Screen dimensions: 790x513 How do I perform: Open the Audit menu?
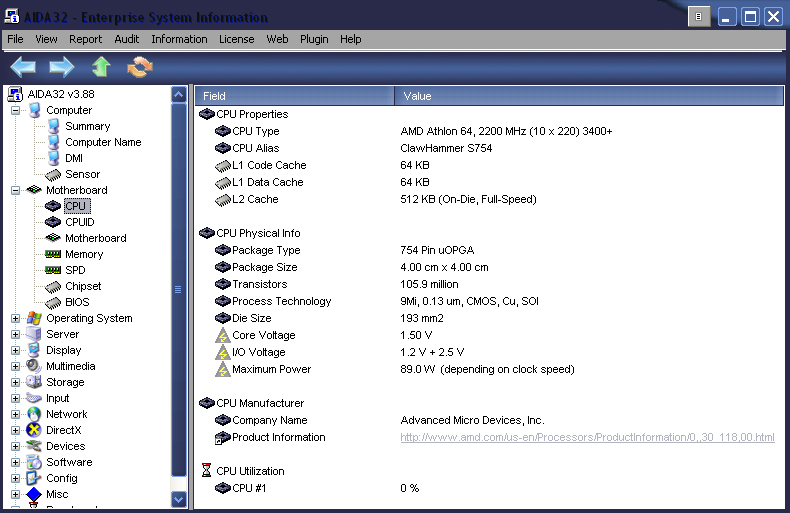click(x=126, y=39)
